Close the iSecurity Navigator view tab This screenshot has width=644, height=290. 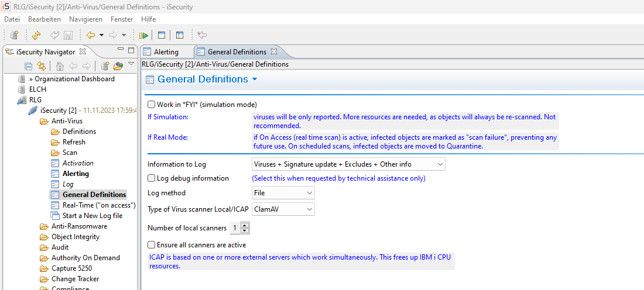[82, 51]
